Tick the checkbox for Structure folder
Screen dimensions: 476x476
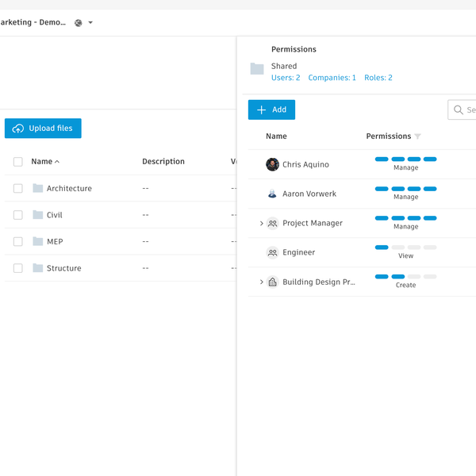click(x=18, y=268)
